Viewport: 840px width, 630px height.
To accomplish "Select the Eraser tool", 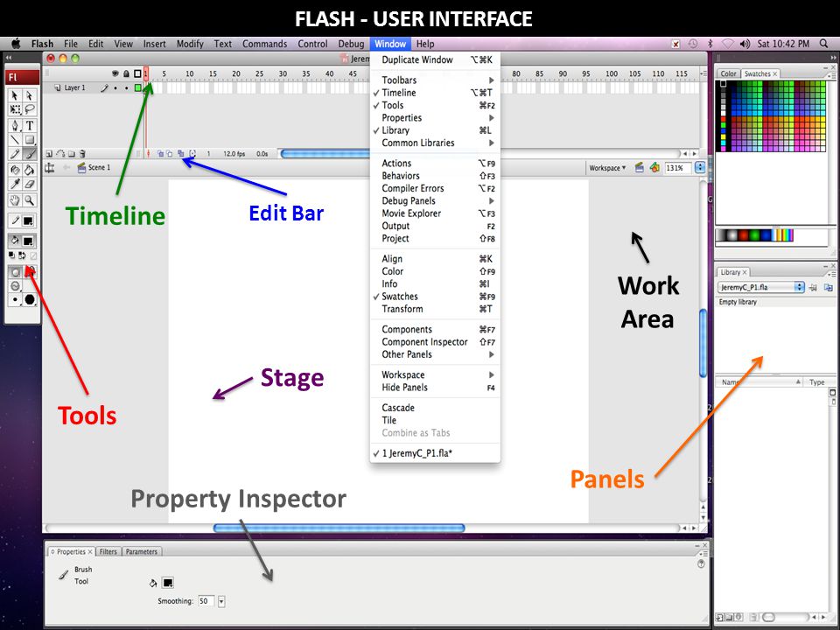I will coord(30,185).
